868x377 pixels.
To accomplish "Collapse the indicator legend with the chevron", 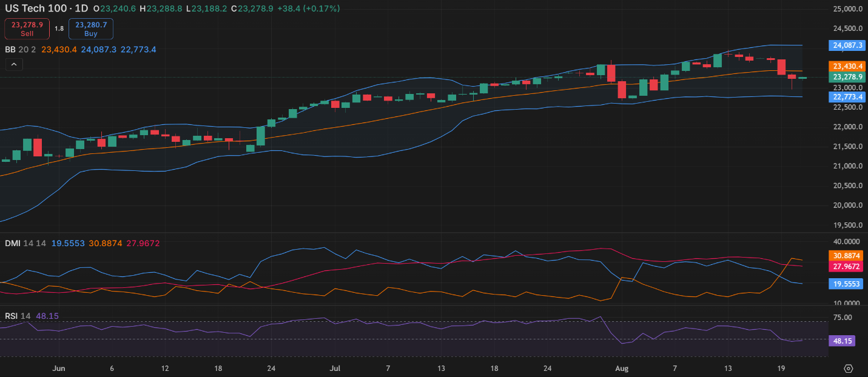I will [x=14, y=64].
